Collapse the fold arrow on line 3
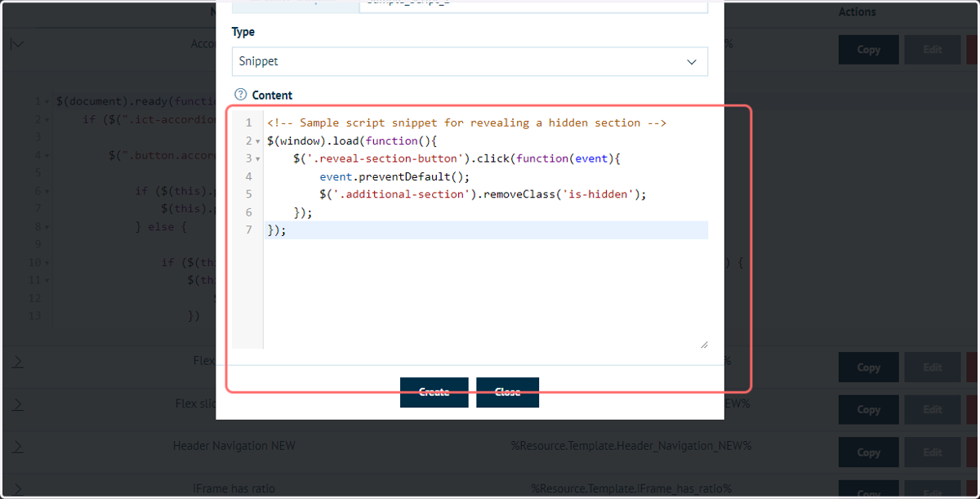Image resolution: width=980 pixels, height=499 pixels. coord(258,159)
